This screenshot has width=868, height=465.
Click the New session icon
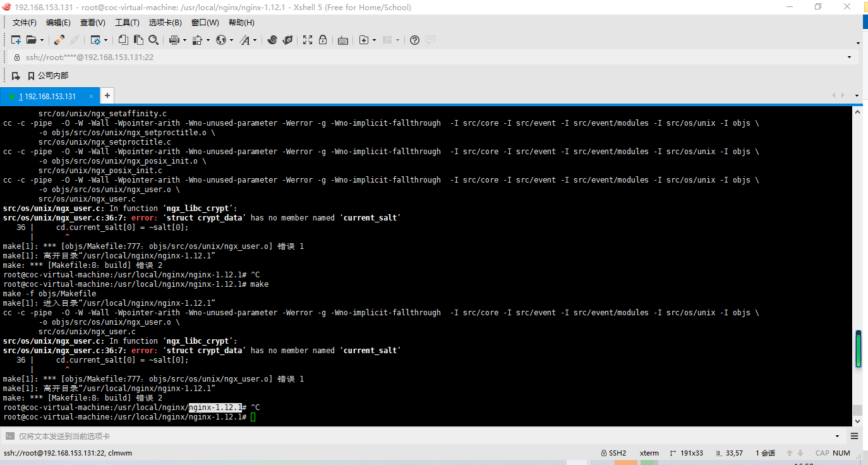click(x=16, y=40)
